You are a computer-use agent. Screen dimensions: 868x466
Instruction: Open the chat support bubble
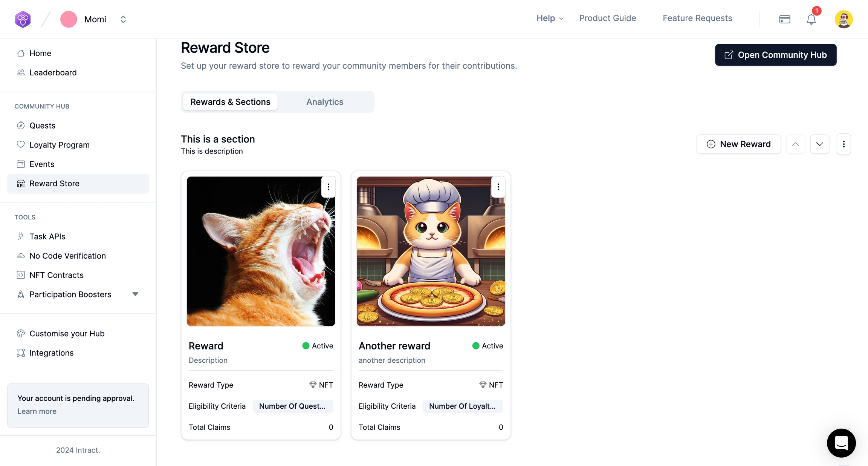[841, 443]
